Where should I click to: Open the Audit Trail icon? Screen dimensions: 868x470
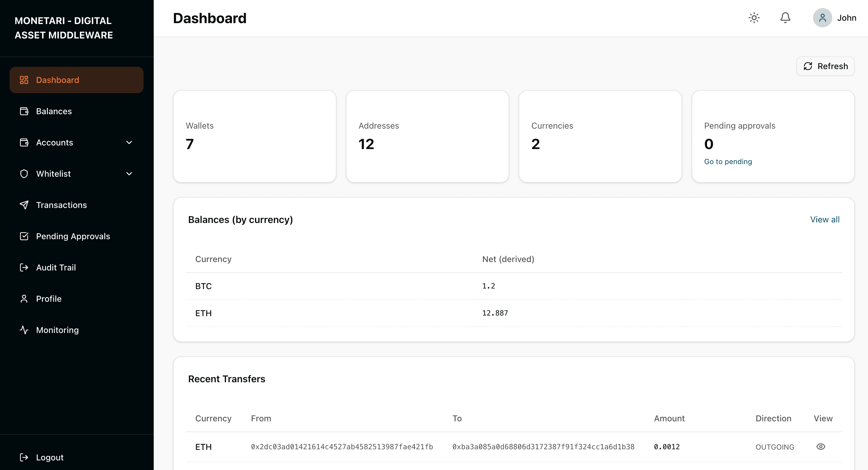click(24, 267)
